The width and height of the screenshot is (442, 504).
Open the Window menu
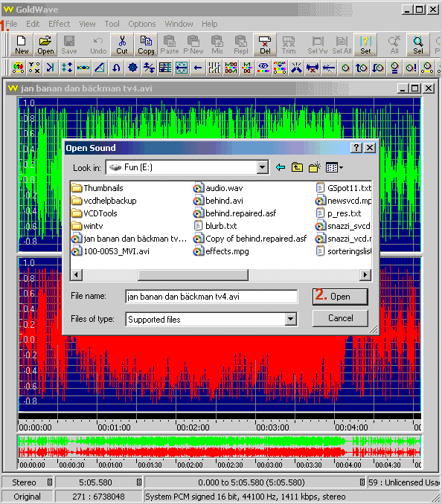(179, 24)
